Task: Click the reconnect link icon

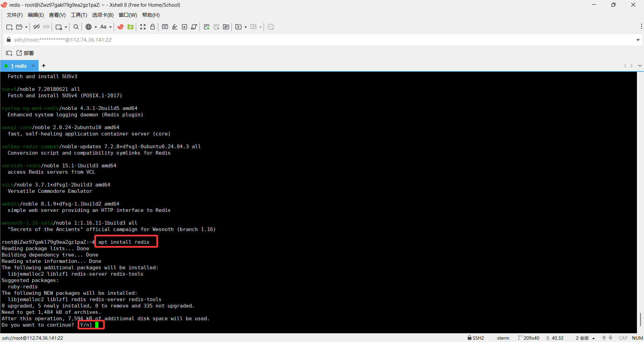Action: coord(46,27)
